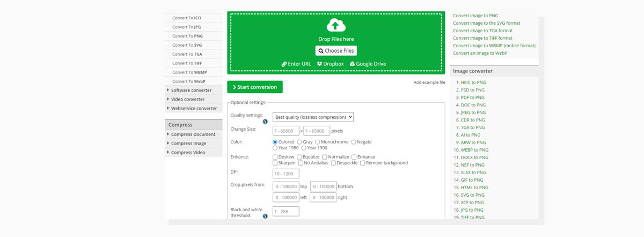The height and width of the screenshot is (237, 644).
Task: Click the DPI input field
Action: (286, 174)
